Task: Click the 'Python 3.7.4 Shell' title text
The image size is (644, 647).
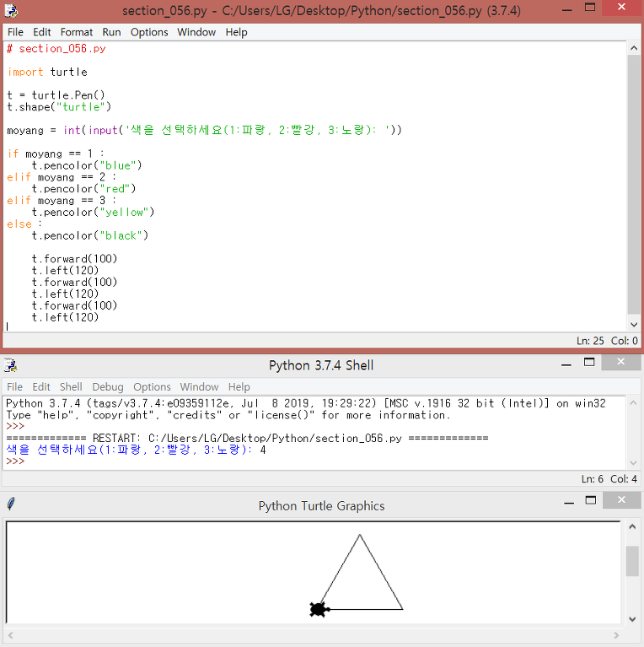Action: pyautogui.click(x=321, y=365)
